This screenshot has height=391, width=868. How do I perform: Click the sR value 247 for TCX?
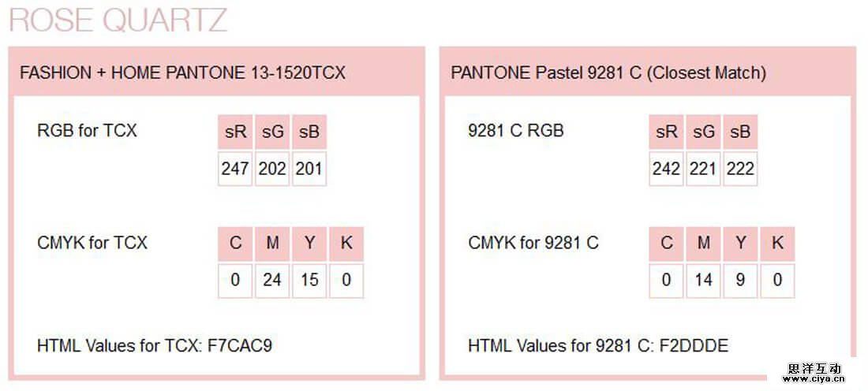235,169
